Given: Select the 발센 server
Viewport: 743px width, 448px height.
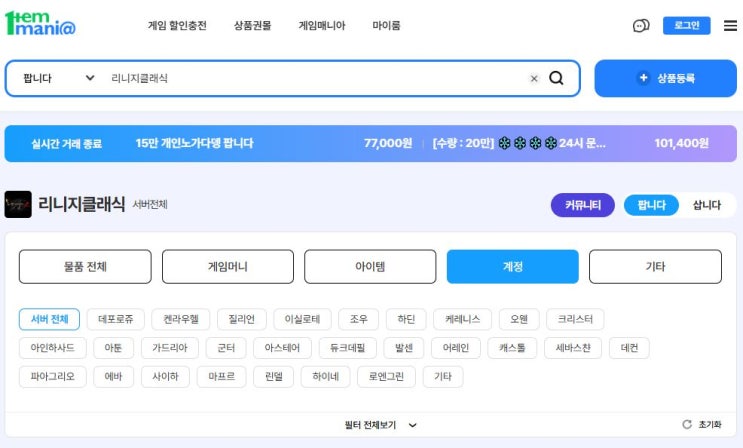Looking at the screenshot, I should coord(404,348).
